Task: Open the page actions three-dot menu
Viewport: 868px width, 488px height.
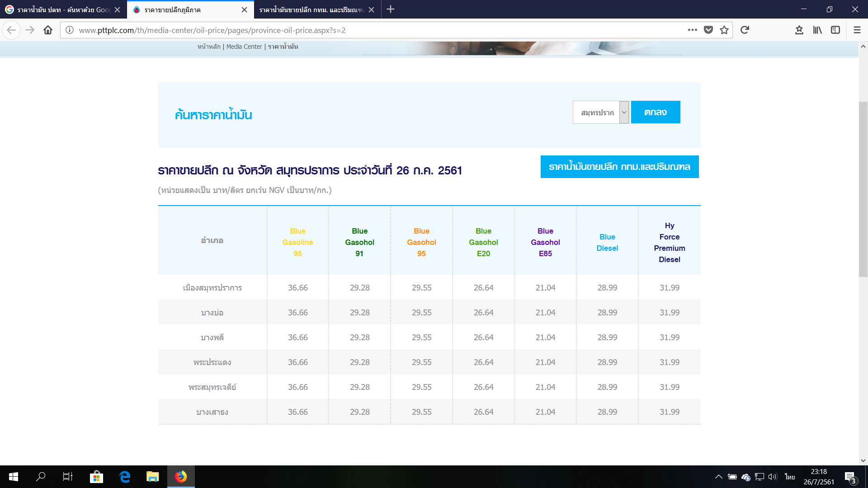Action: pos(692,30)
